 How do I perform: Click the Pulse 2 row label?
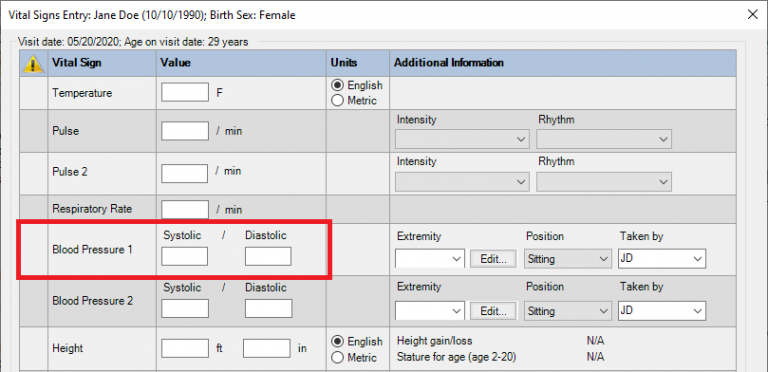point(71,172)
